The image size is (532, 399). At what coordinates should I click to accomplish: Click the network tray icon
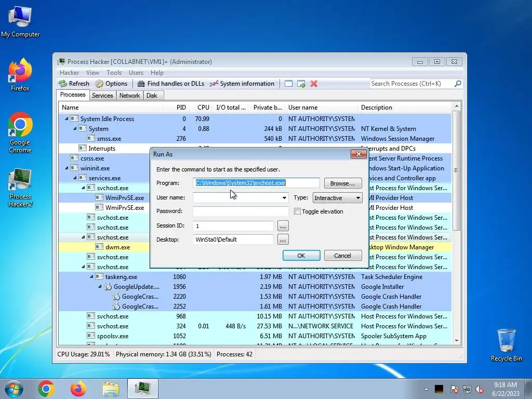pos(467,389)
